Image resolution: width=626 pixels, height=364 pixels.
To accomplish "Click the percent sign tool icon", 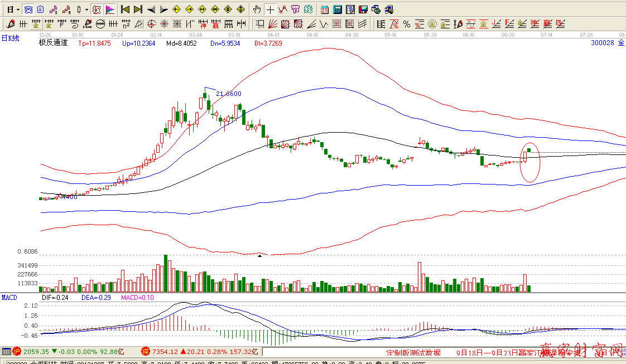I will tap(406, 24).
